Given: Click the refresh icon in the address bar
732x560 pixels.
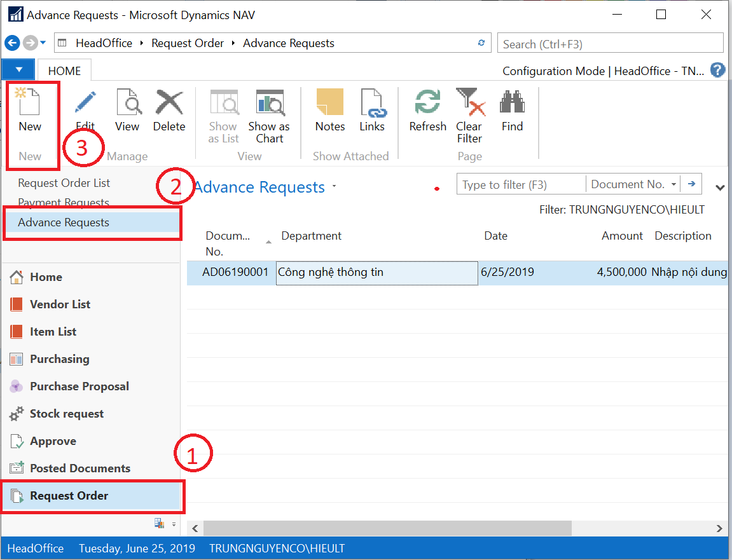Looking at the screenshot, I should click(481, 43).
